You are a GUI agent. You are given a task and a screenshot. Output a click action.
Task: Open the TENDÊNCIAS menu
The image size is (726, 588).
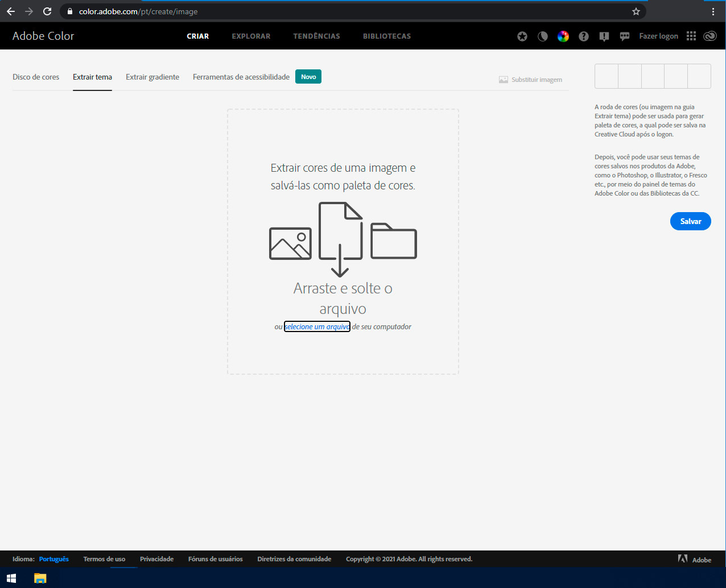[x=316, y=36]
